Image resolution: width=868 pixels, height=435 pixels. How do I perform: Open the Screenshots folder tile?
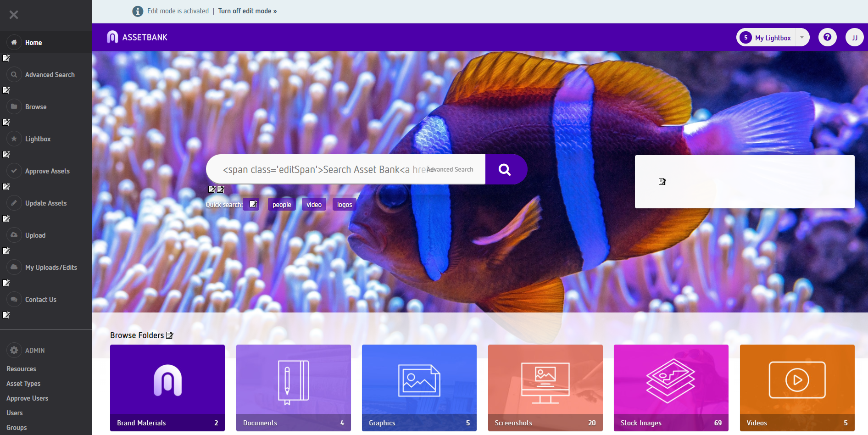pos(545,388)
